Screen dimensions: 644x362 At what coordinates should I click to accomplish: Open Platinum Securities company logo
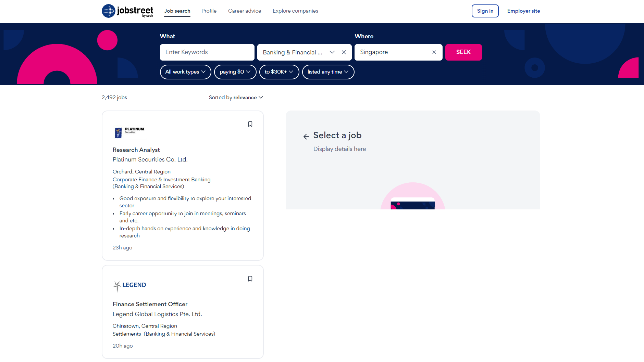pos(129,132)
